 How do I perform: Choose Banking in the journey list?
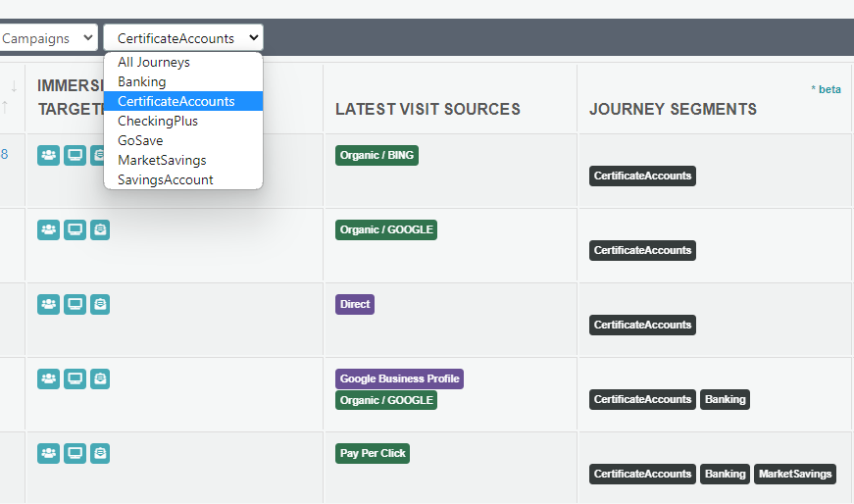[142, 81]
